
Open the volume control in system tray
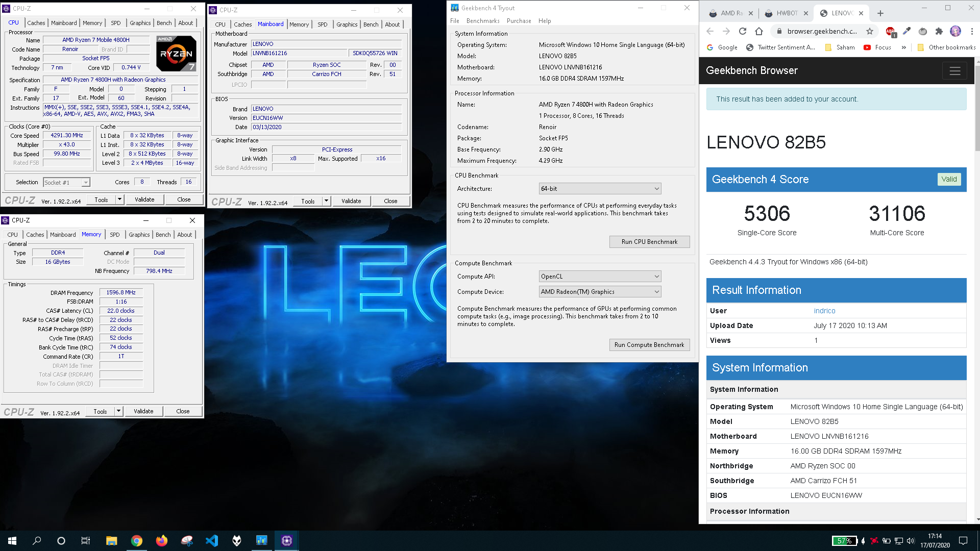(911, 541)
